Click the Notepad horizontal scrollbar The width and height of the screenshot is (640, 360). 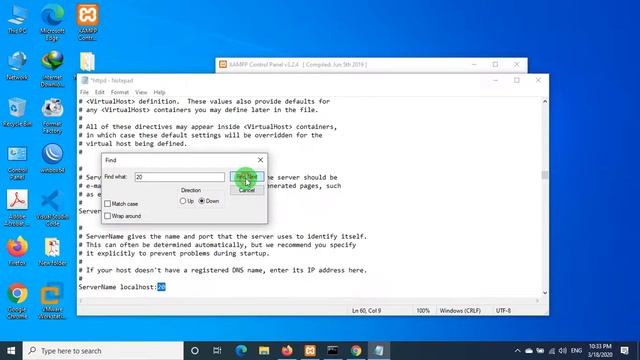click(x=309, y=301)
